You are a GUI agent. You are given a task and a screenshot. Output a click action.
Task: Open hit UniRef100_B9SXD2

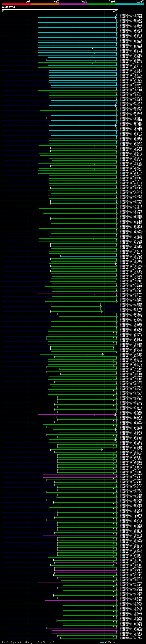pyautogui.click(x=131, y=505)
